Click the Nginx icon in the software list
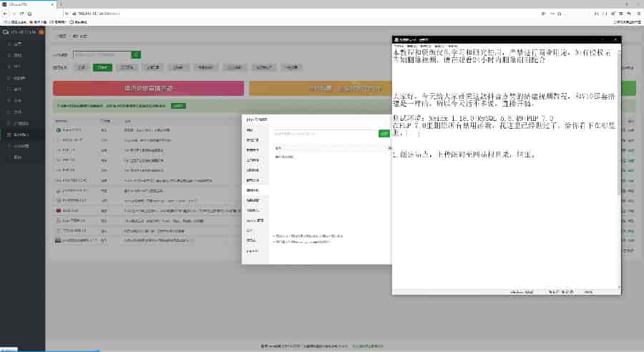This screenshot has height=352, width=644. pos(59,130)
